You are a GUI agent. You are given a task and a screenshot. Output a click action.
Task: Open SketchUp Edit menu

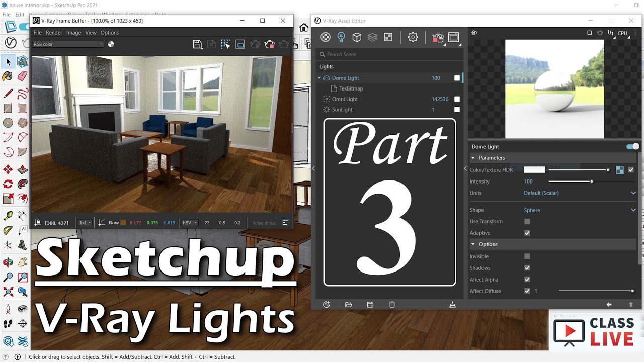(x=20, y=15)
